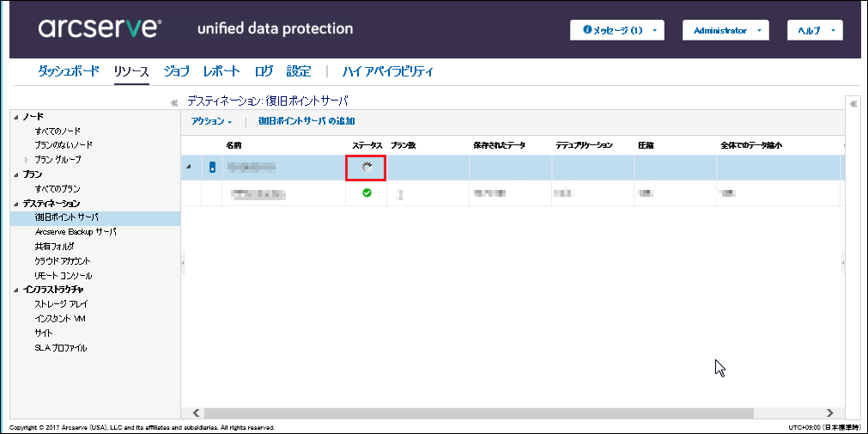Sort by 圧縮 column header
This screenshot has width=868, height=434.
coord(646,145)
